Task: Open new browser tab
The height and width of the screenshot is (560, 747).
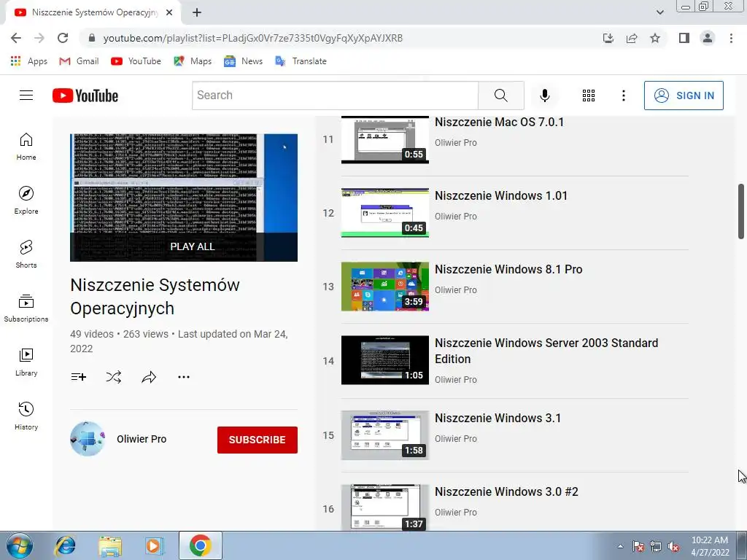Action: click(197, 13)
